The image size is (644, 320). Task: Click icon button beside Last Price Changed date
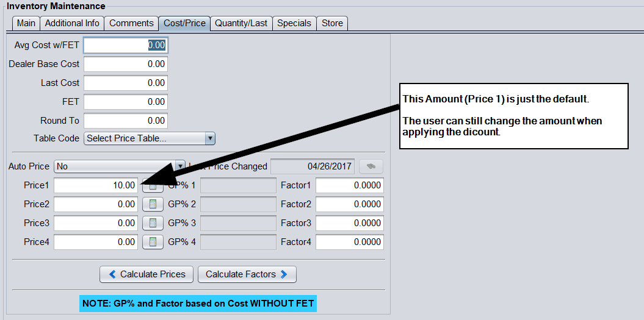371,166
